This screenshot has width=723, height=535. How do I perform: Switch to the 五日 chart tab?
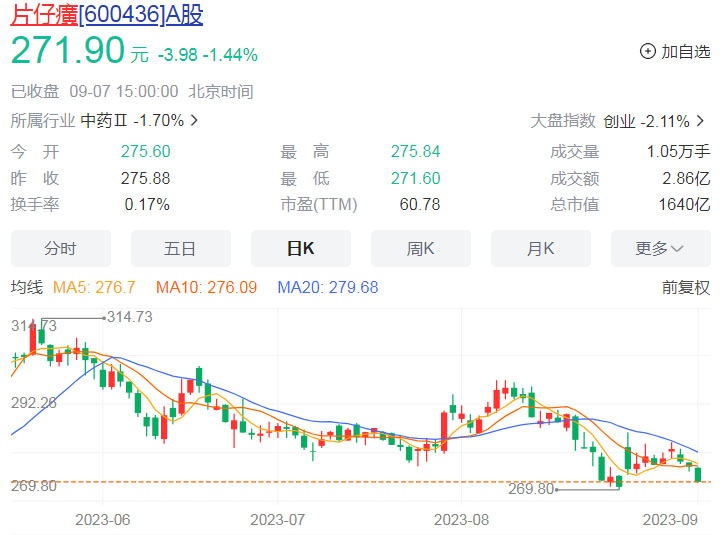click(181, 248)
